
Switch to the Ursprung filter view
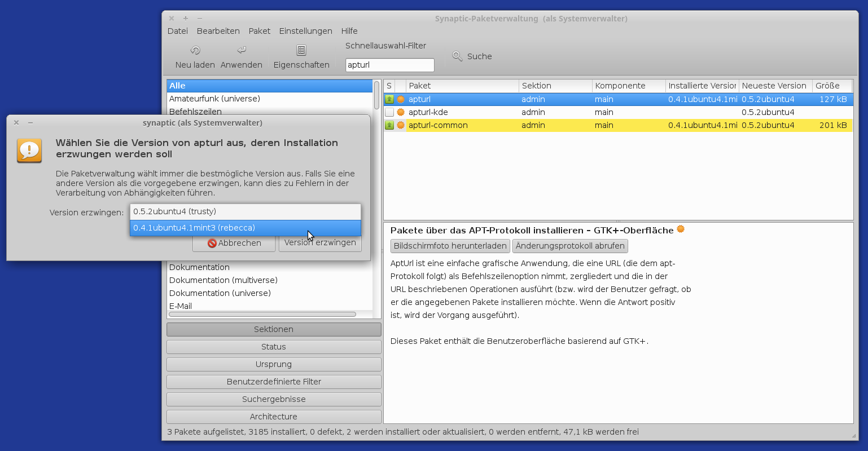(x=274, y=364)
